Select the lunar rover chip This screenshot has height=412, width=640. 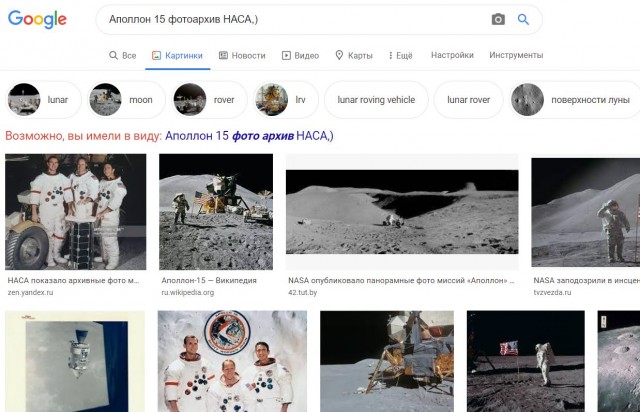tap(469, 100)
